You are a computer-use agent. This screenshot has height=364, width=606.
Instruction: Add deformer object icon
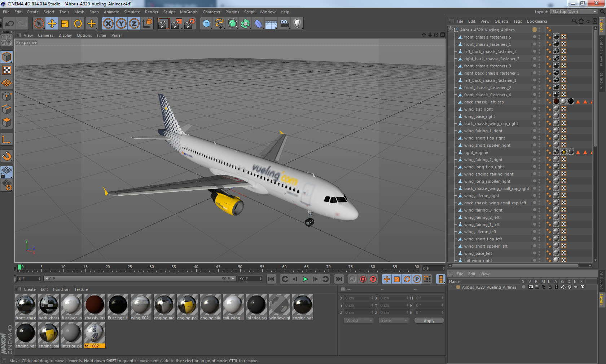258,24
